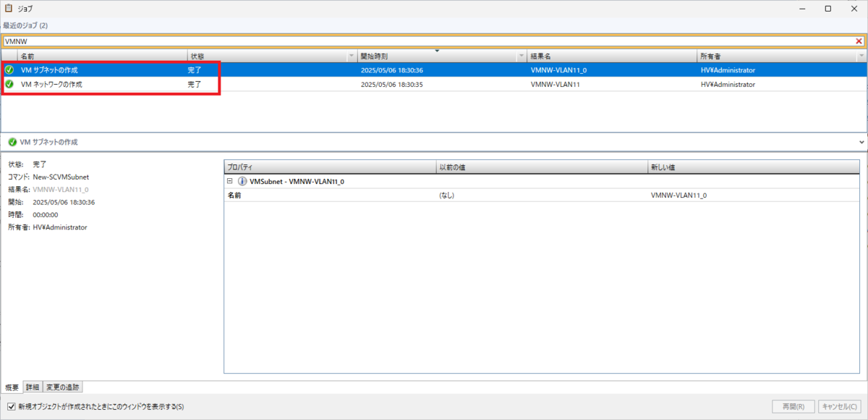Click the プロパティ column header in details table
The image size is (868, 420).
point(330,167)
